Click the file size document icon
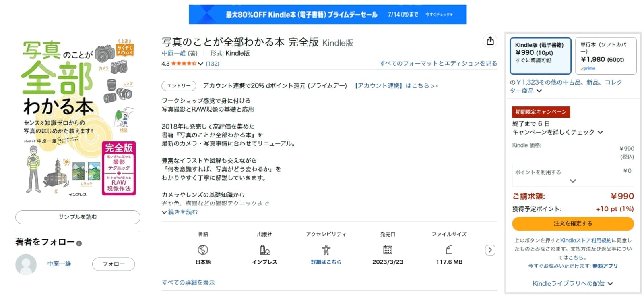The width and height of the screenshot is (644, 295). coord(449,250)
